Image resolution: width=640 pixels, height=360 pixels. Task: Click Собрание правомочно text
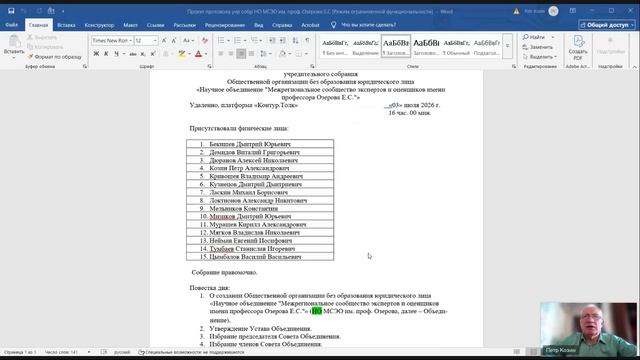tap(224, 272)
